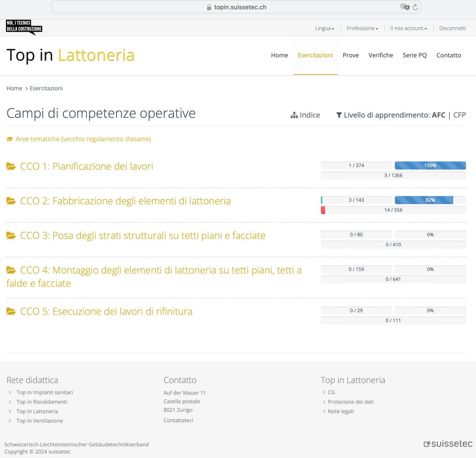
Task: Click the 82% progress bar of CCO 2
Action: coord(430,200)
